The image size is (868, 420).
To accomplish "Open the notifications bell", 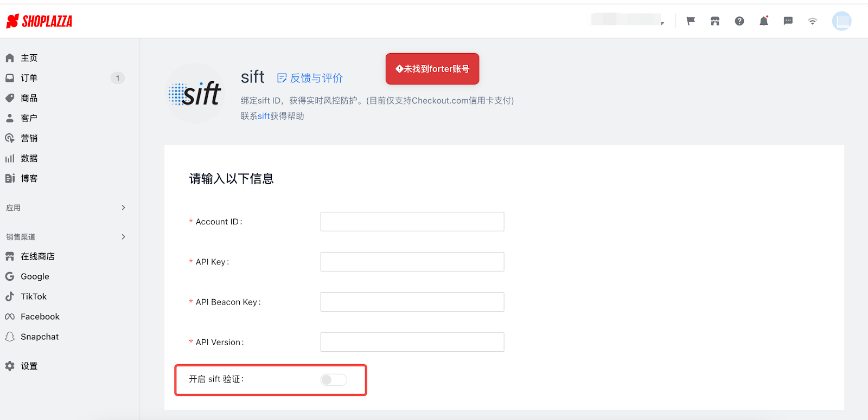I will tap(764, 21).
